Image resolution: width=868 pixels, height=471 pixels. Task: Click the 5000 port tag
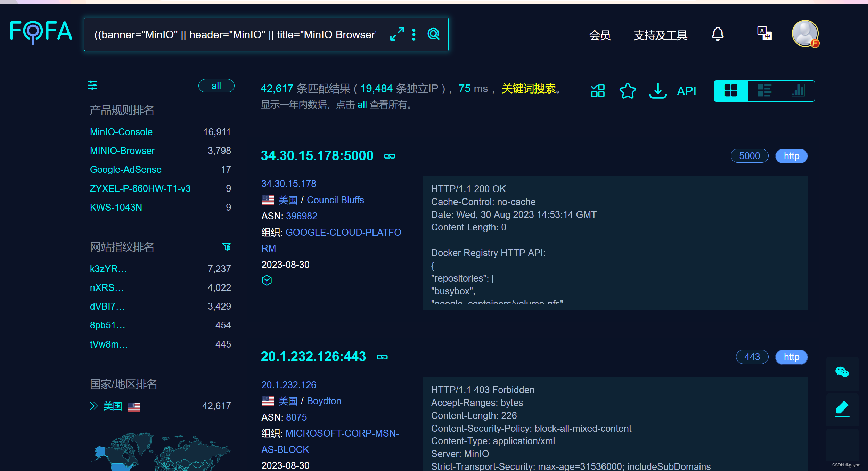[x=750, y=156]
